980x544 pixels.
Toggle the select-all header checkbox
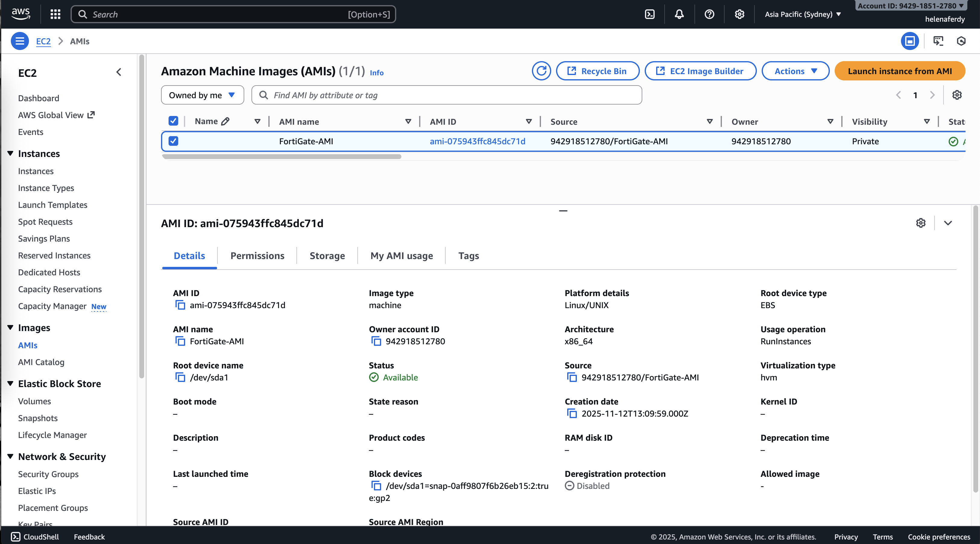pyautogui.click(x=173, y=121)
